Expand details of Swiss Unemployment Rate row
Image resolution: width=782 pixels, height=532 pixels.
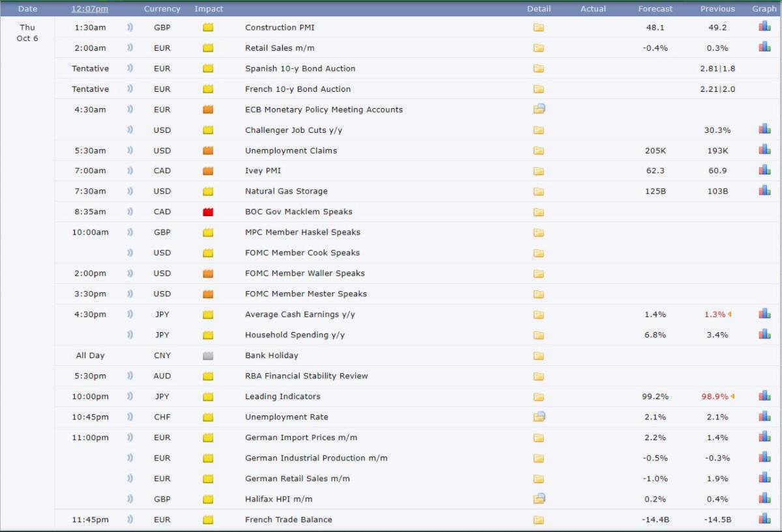(539, 417)
